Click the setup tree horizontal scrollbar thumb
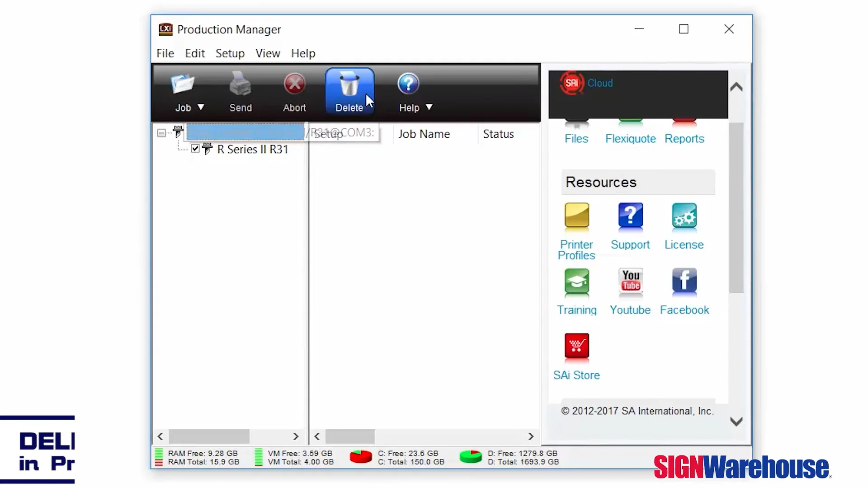The image size is (868, 488). (209, 436)
